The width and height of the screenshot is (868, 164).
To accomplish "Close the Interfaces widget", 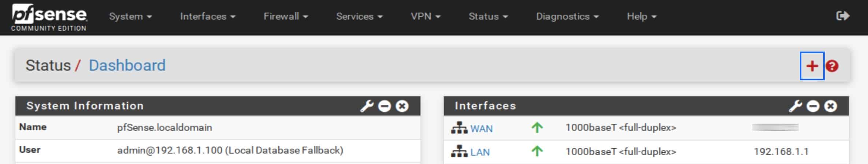I will click(831, 106).
